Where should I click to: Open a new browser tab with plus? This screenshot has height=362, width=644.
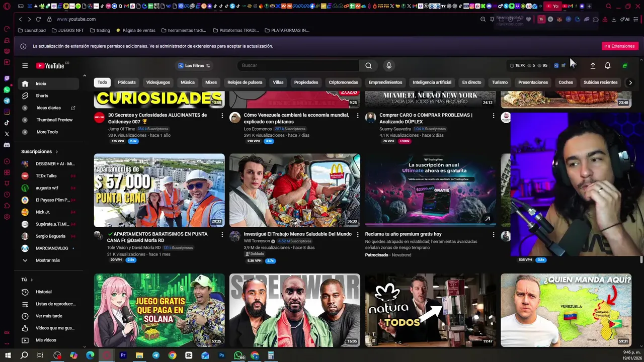coord(589,6)
